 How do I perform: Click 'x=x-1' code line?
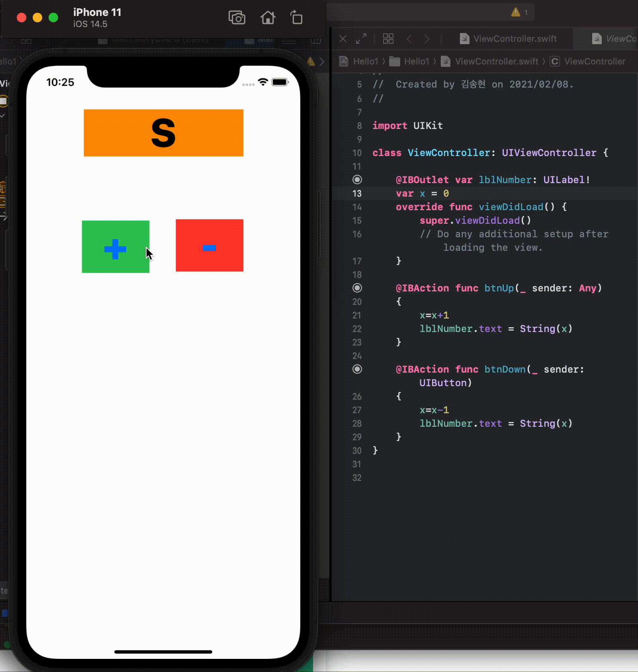tap(434, 410)
